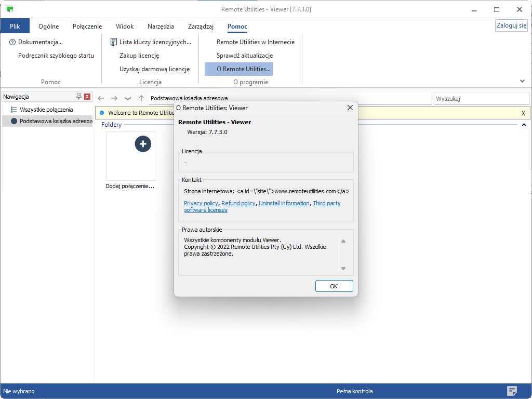Close the Nawigacja panel with red X
The width and height of the screenshot is (532, 399).
87,96
